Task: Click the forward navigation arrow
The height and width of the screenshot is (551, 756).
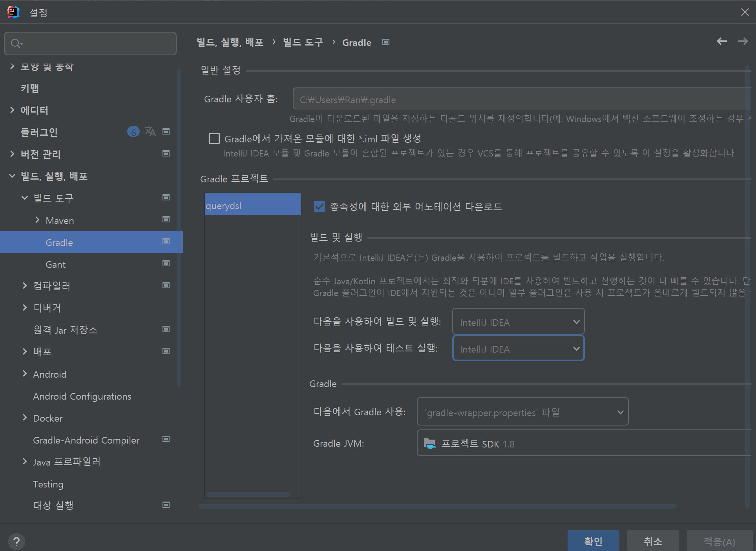Action: click(743, 42)
